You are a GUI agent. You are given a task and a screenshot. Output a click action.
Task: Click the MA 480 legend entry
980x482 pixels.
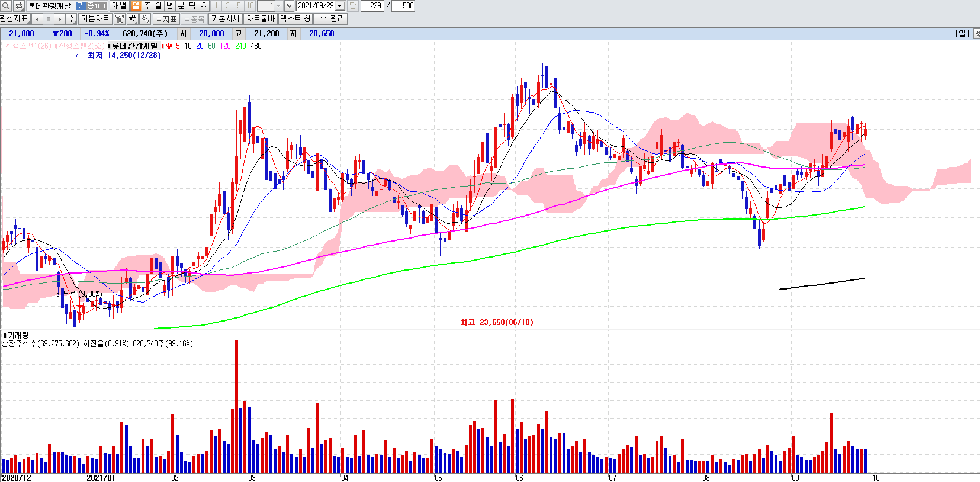coord(256,46)
